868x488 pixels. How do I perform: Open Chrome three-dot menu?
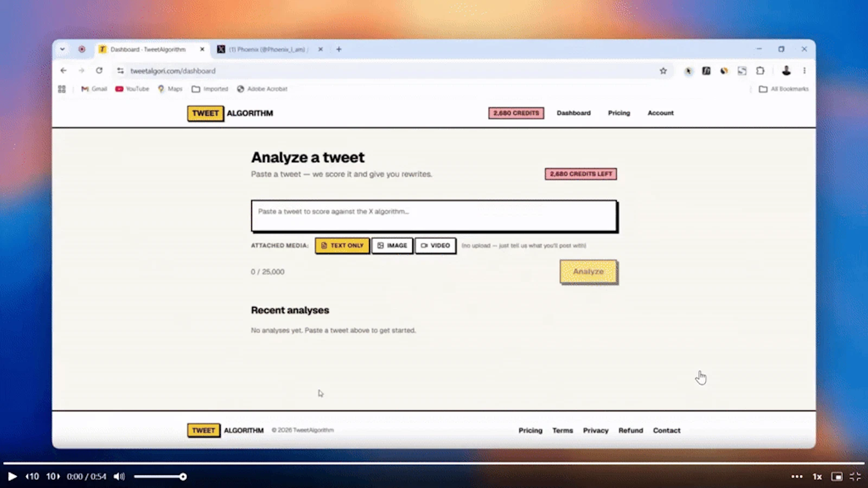(805, 70)
